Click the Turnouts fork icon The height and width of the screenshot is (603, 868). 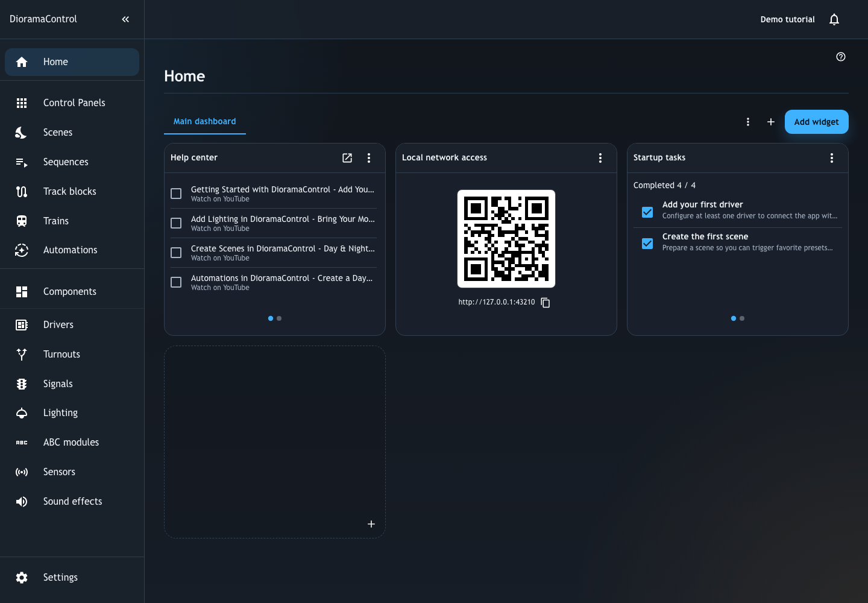22,355
